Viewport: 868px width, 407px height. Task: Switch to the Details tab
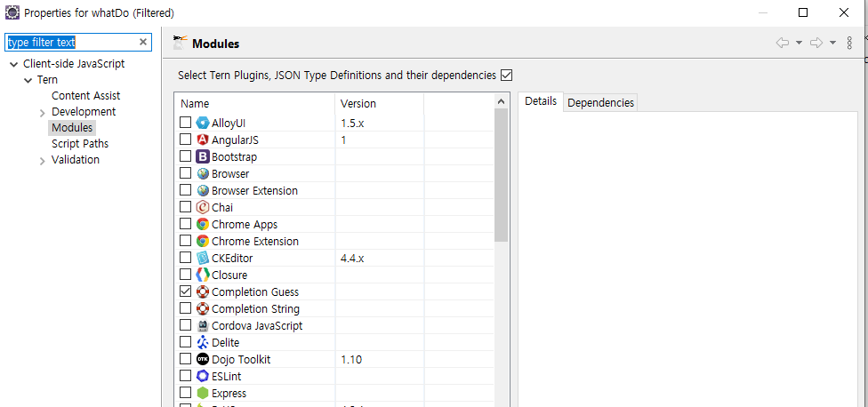click(x=541, y=101)
